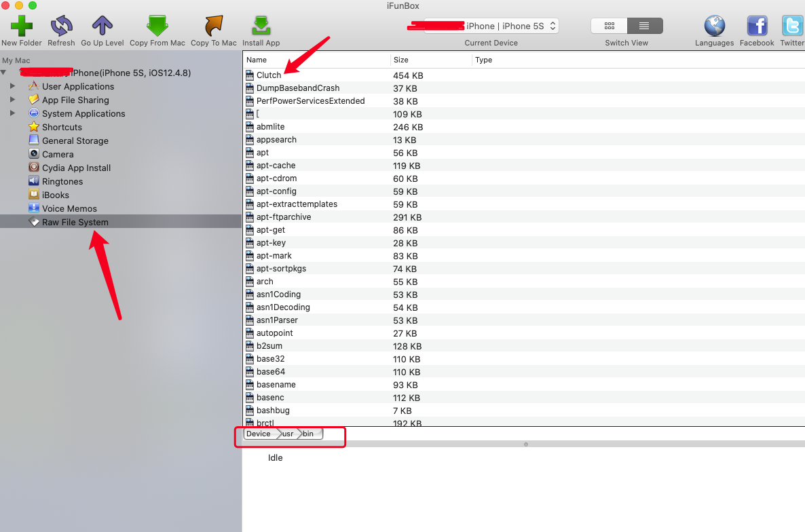Click the Shortcuts star icon

tap(34, 127)
